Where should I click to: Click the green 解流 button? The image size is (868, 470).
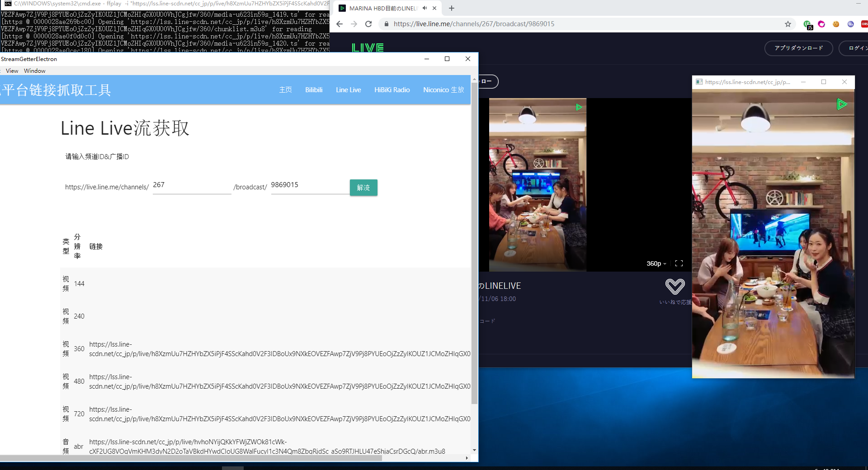pos(363,188)
